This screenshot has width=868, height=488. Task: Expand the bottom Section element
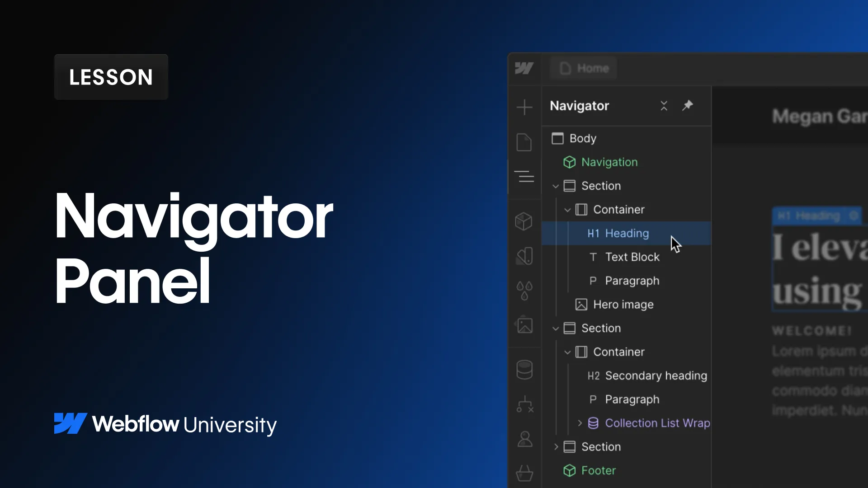556,446
